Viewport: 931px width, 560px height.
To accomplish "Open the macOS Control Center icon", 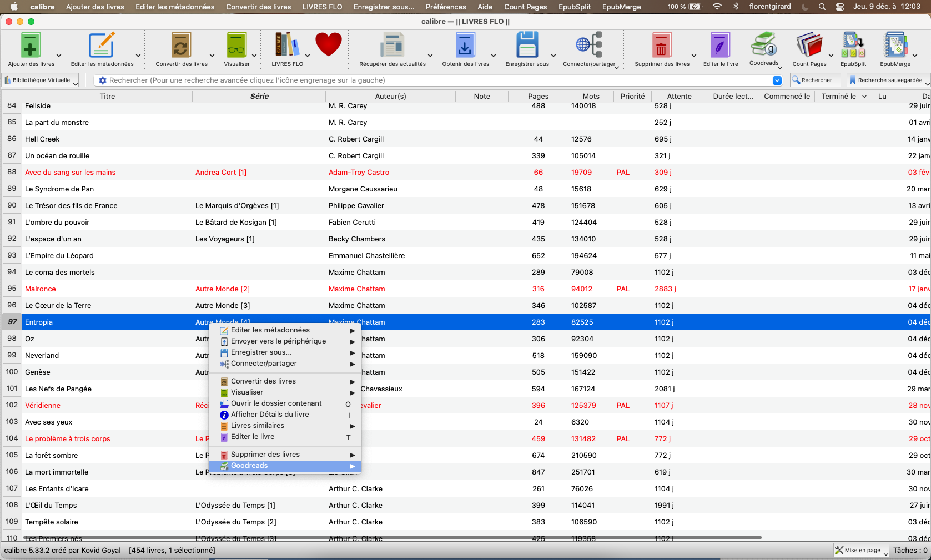I will click(840, 7).
